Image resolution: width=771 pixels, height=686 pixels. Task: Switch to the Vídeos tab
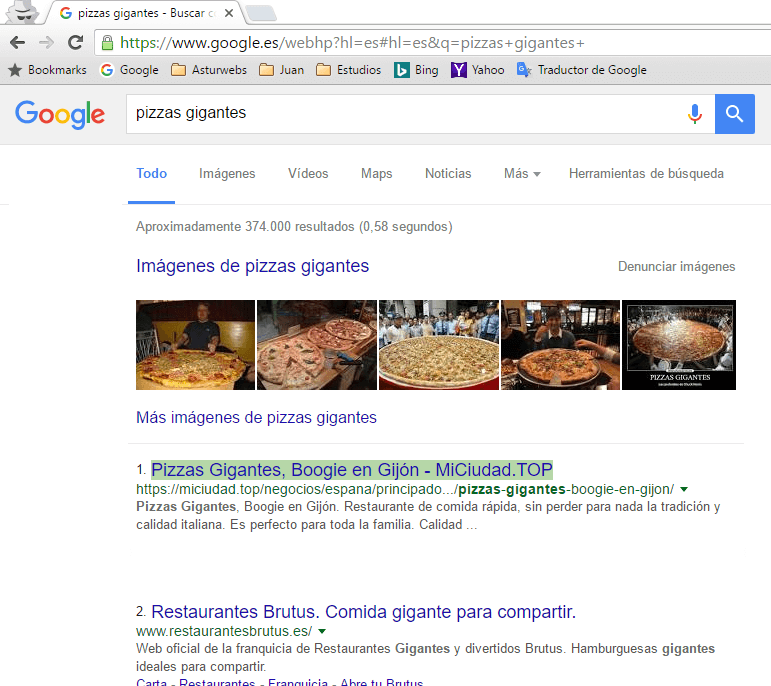click(308, 174)
